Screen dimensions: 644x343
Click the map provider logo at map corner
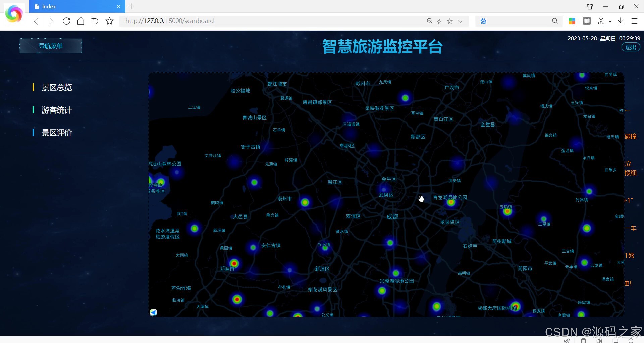(x=153, y=312)
